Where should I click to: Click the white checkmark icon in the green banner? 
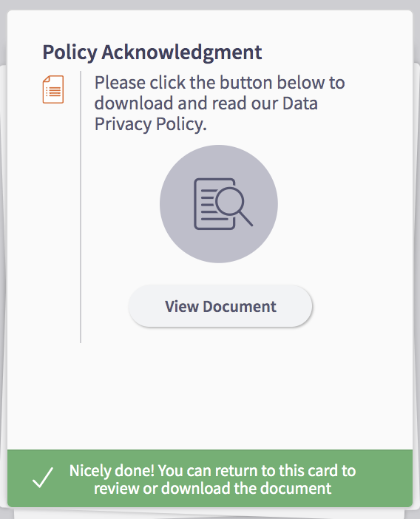(43, 478)
